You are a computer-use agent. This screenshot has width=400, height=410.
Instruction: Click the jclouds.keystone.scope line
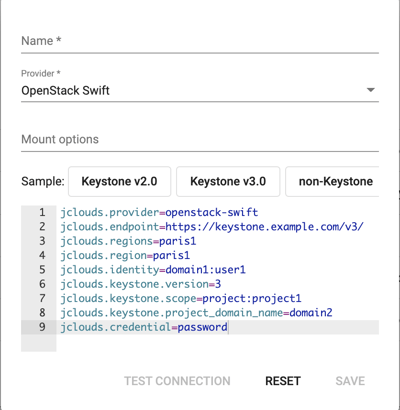click(x=181, y=298)
